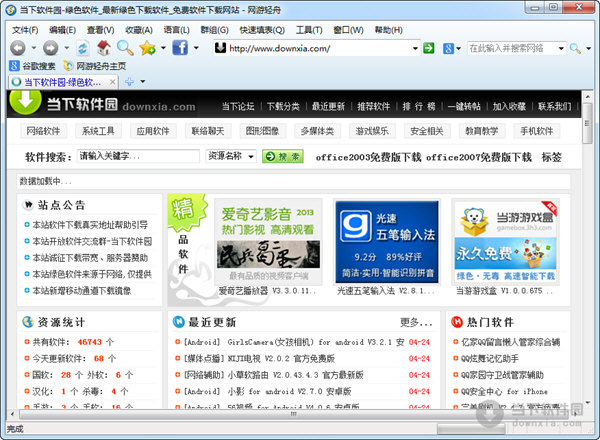Open 爱奇艺影音 promotional thumbnail

pyautogui.click(x=268, y=242)
